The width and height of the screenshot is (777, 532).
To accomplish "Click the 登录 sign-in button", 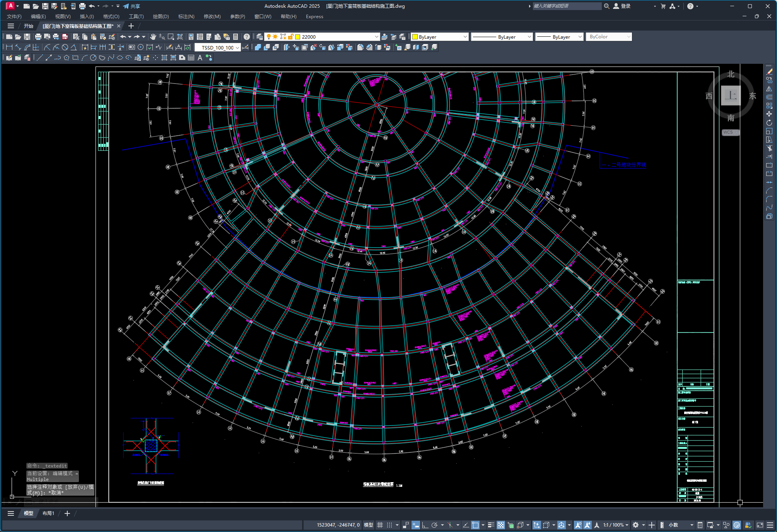I will (x=622, y=6).
